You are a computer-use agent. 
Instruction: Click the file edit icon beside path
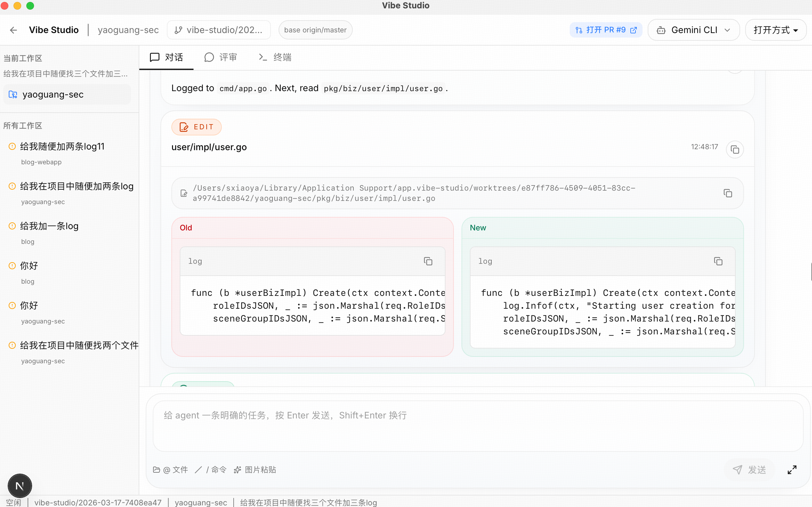184,193
